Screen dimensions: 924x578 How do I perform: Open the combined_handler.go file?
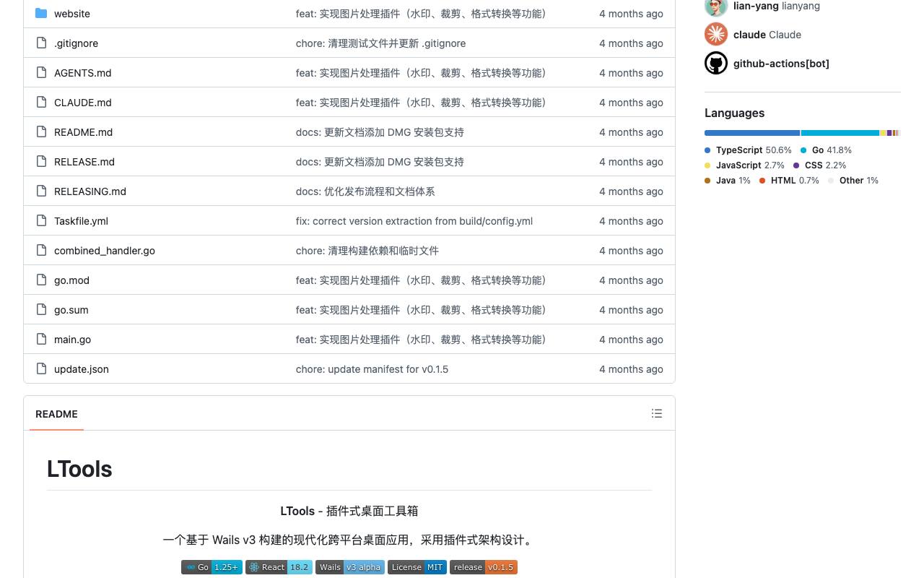[x=105, y=251]
